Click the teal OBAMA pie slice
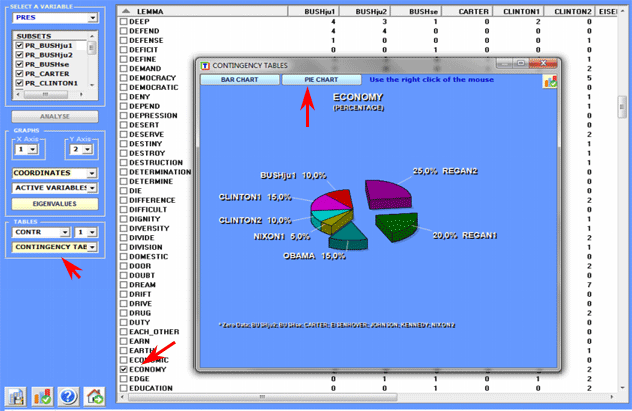 [x=350, y=236]
